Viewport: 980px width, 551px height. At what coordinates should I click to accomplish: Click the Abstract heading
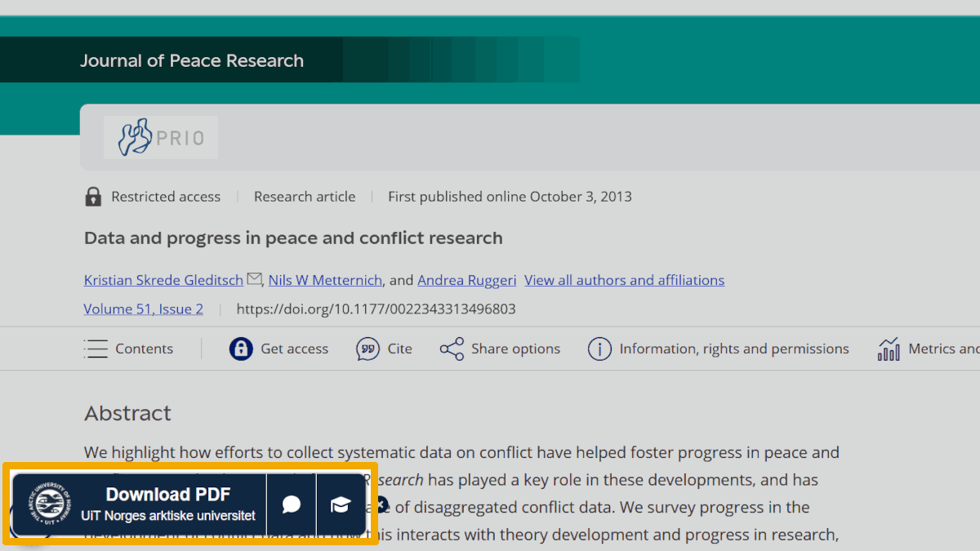[x=127, y=413]
